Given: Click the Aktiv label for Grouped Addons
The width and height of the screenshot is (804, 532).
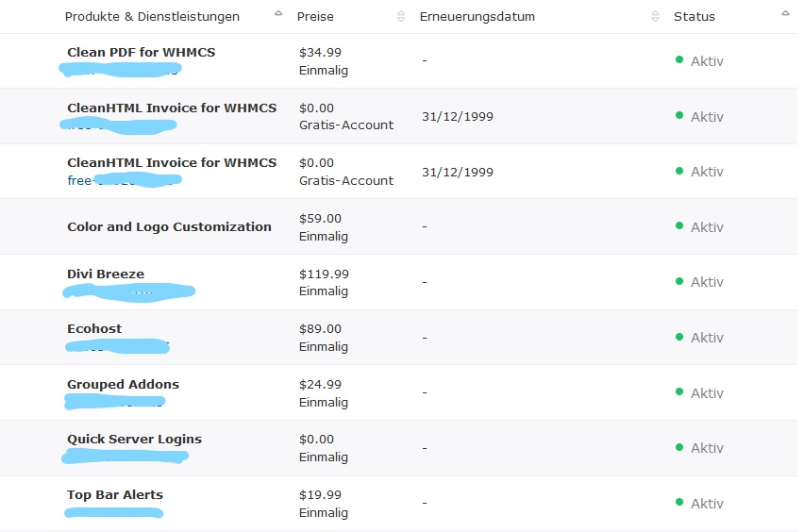Looking at the screenshot, I should [707, 392].
